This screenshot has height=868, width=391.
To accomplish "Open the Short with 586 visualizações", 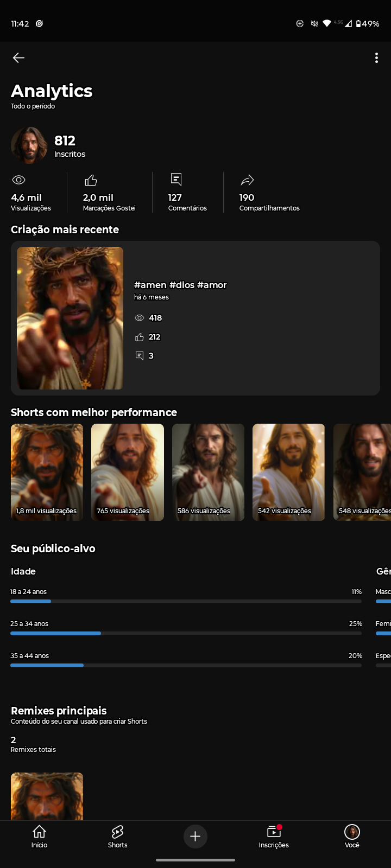I will 208,472.
